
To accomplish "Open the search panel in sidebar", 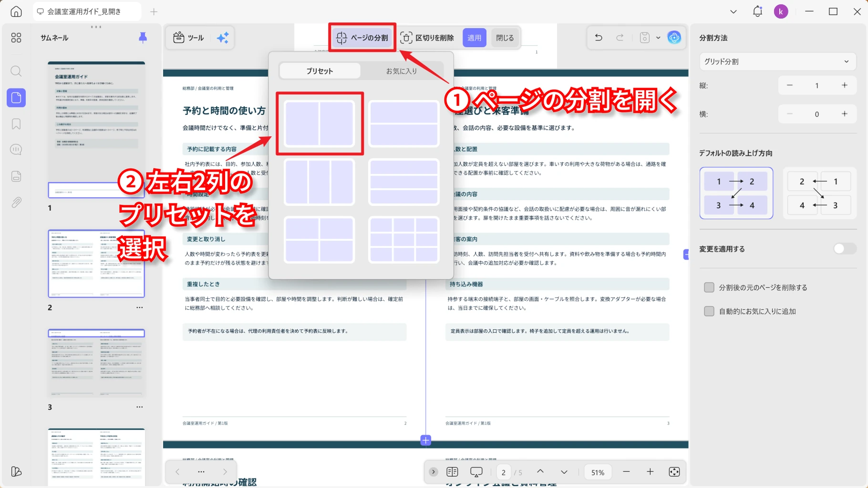I will [x=16, y=71].
